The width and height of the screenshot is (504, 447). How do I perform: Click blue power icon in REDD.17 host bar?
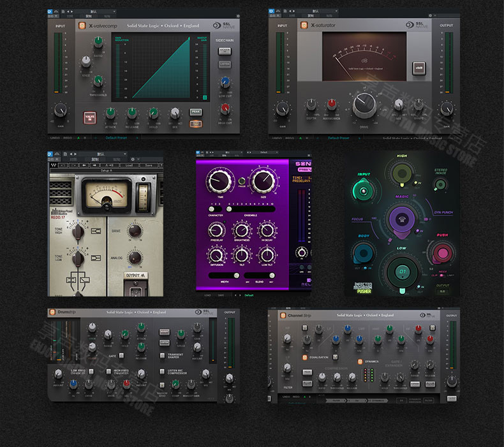click(50, 154)
